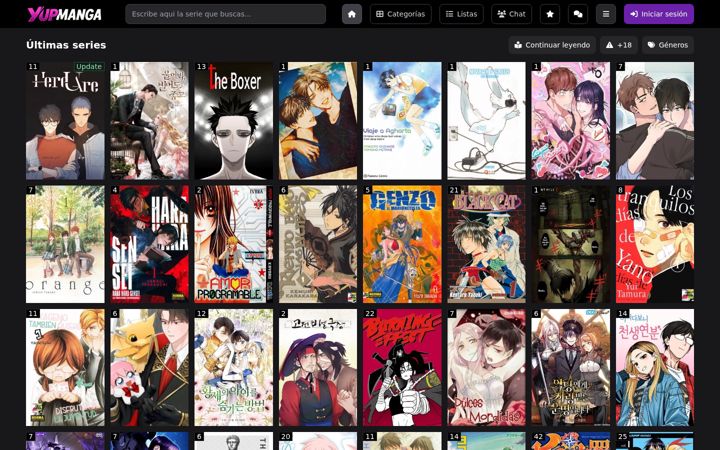This screenshot has width=720, height=450.
Task: Open the Hara Hara Sensei cover
Action: [x=149, y=244]
